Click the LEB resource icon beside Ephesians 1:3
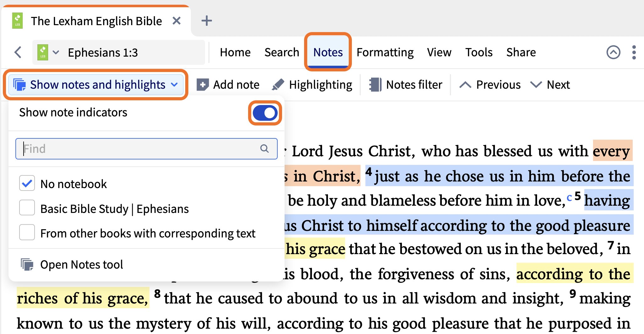This screenshot has height=334, width=644. [43, 52]
